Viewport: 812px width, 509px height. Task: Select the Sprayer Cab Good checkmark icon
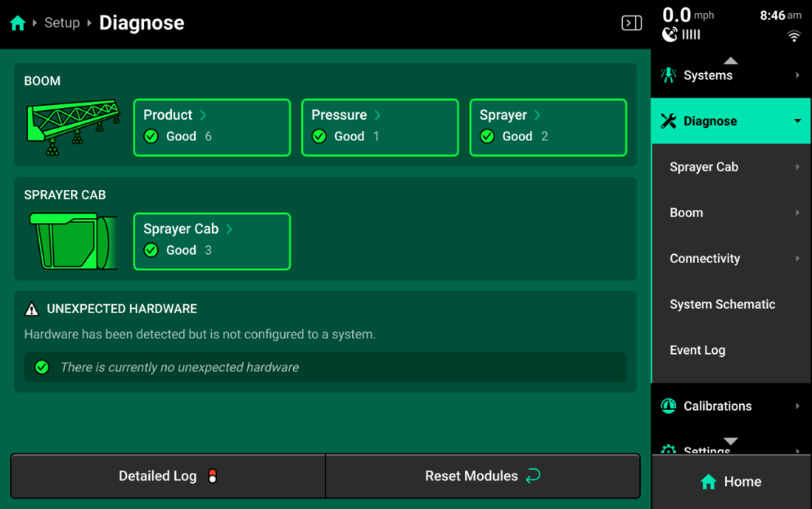pos(151,250)
